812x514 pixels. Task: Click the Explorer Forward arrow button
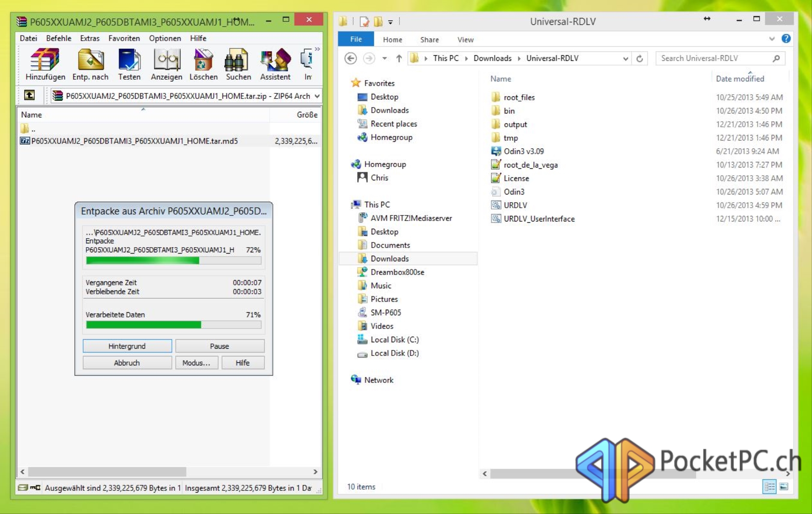(x=369, y=58)
